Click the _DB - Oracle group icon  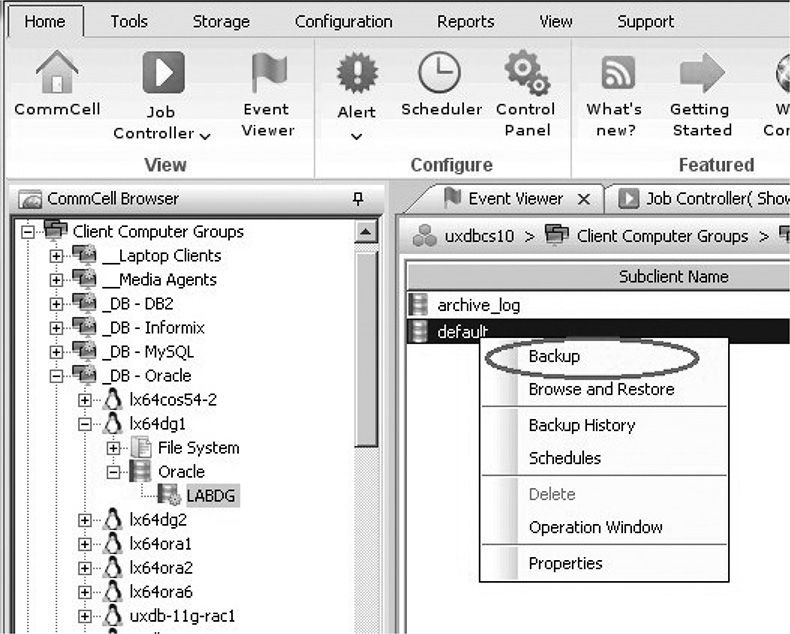[x=84, y=375]
